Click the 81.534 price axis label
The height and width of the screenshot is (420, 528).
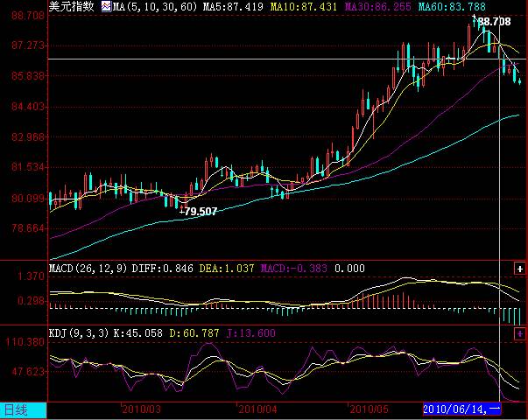pyautogui.click(x=28, y=167)
